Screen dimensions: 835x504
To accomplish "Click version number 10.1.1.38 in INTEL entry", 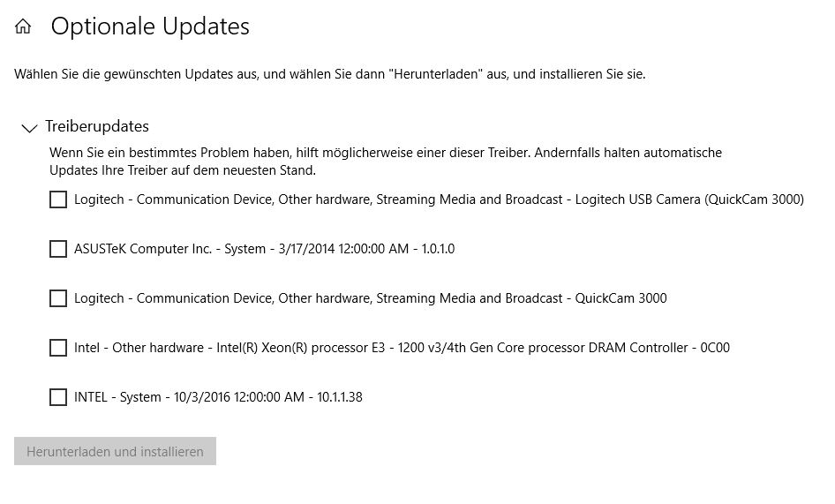I will tap(339, 397).
